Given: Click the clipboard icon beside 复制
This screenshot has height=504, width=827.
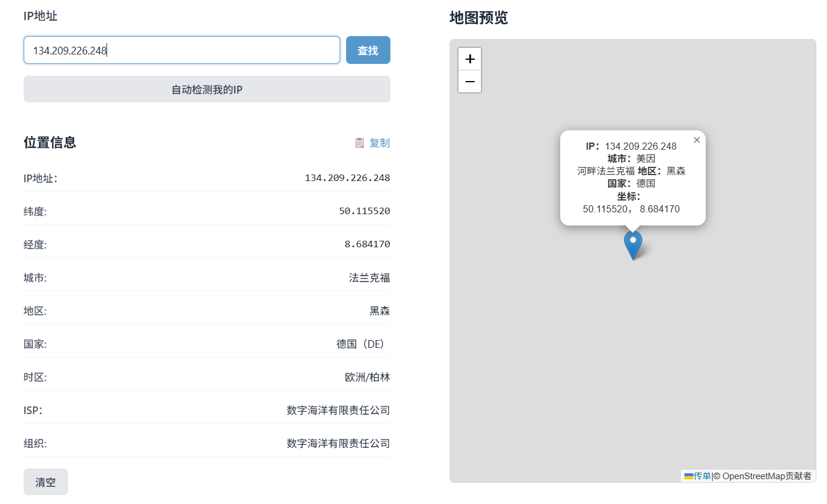Looking at the screenshot, I should click(x=360, y=143).
